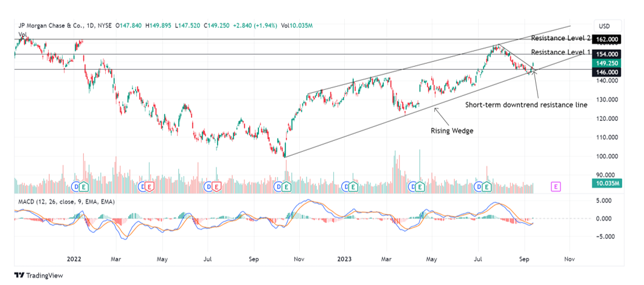
Task: Click the April 2022 dividend marker
Action: (142, 187)
